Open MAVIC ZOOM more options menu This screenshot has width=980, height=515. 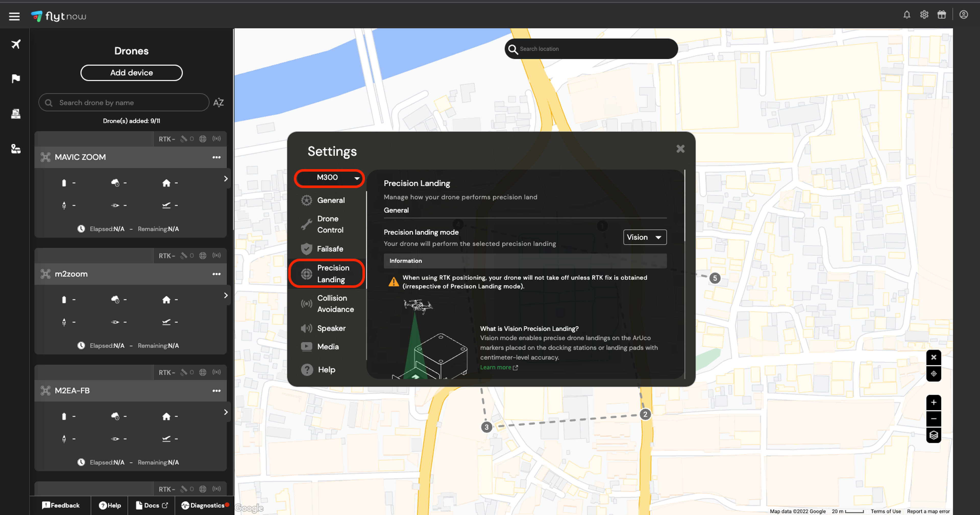[x=216, y=157]
